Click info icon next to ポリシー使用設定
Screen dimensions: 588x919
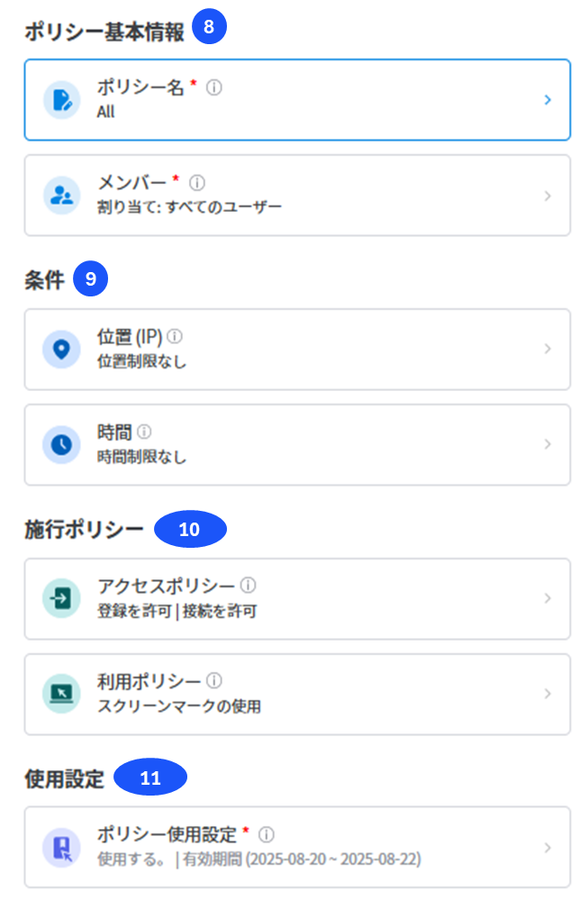pyautogui.click(x=267, y=834)
